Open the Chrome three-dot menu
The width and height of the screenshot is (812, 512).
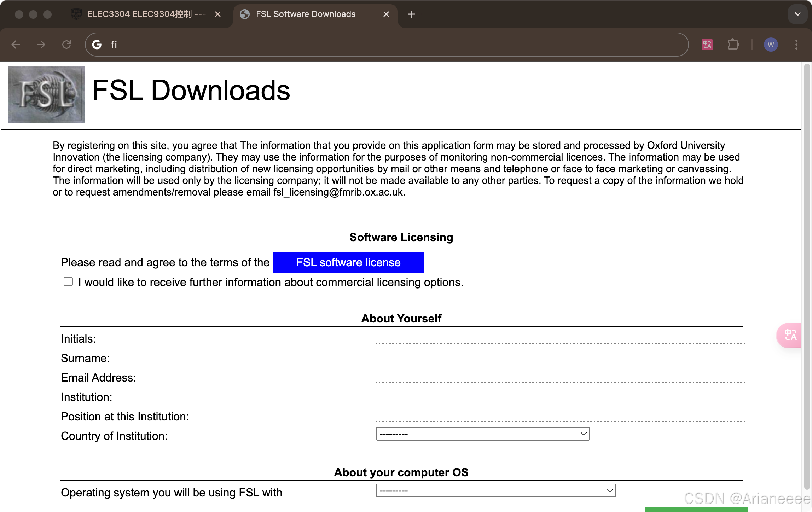click(796, 45)
